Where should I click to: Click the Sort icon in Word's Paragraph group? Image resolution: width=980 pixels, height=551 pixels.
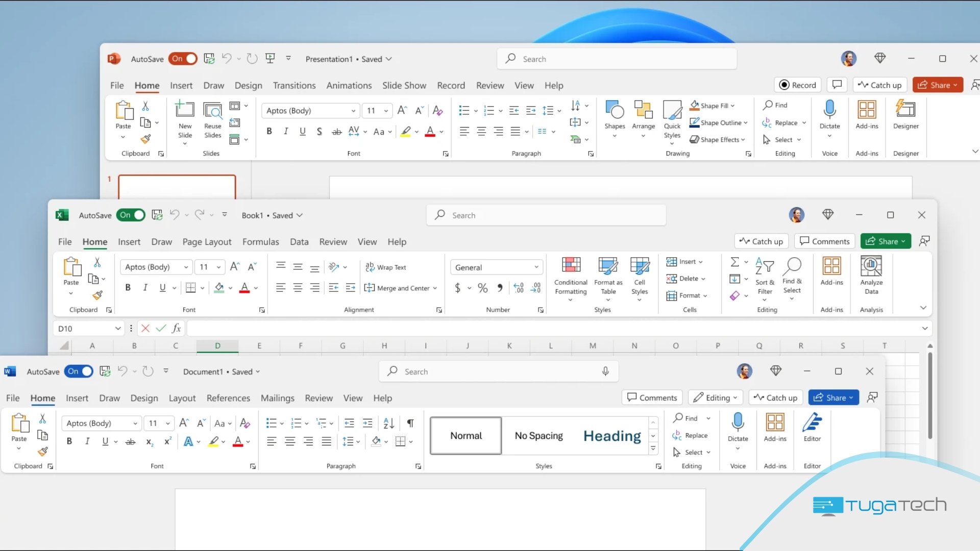pos(388,423)
